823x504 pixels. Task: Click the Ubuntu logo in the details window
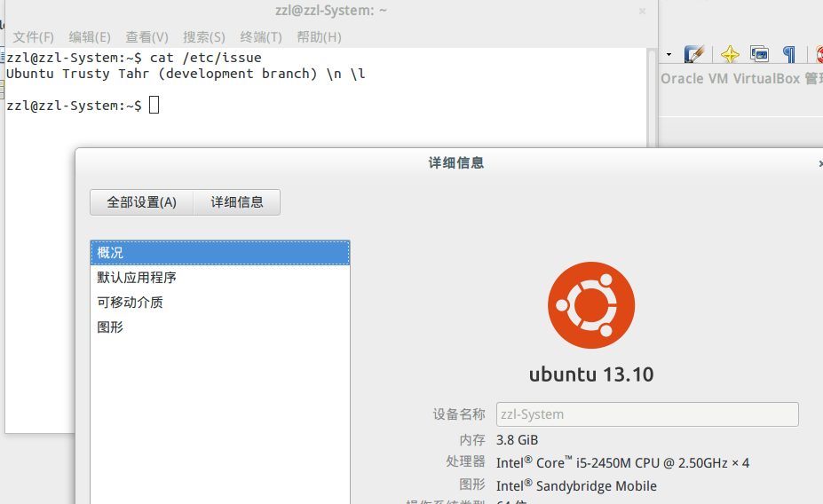(x=591, y=305)
